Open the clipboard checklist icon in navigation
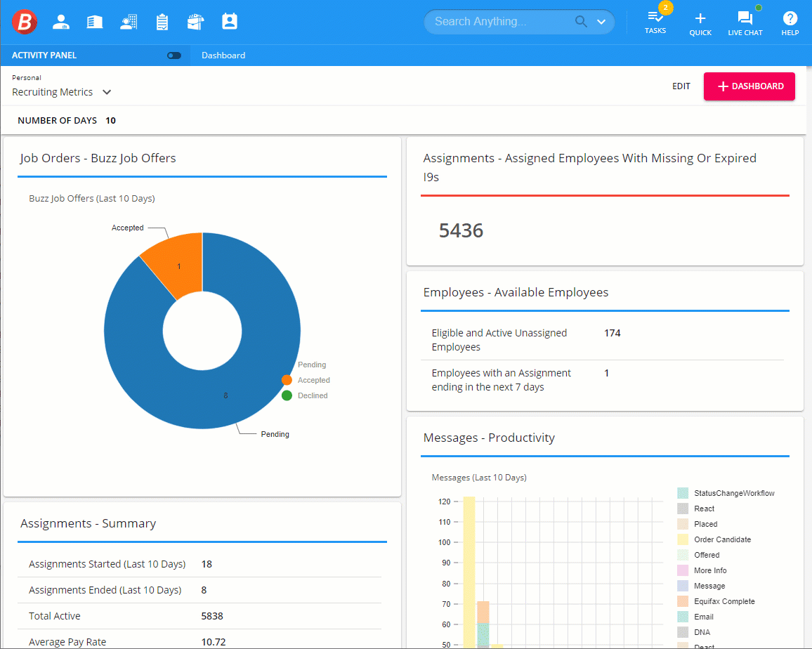 162,22
